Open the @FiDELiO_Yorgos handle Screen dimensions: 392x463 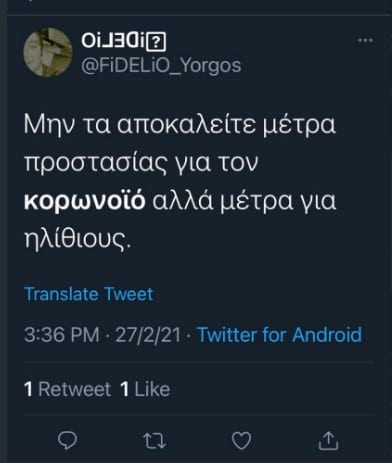[161, 65]
